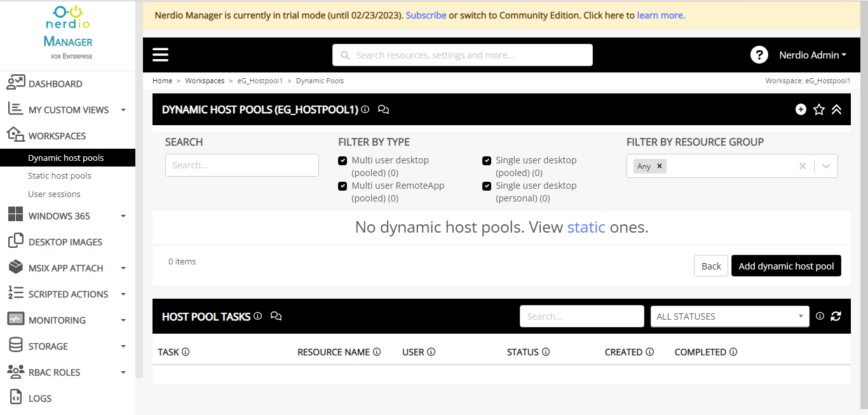This screenshot has height=415, width=868.
Task: Open the Nerdio Admin user dropdown
Action: coord(813,55)
